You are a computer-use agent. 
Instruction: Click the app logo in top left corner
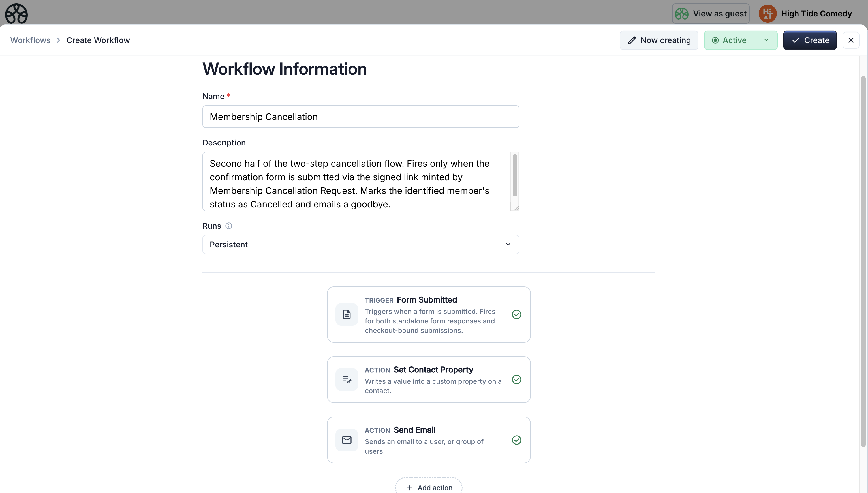16,14
